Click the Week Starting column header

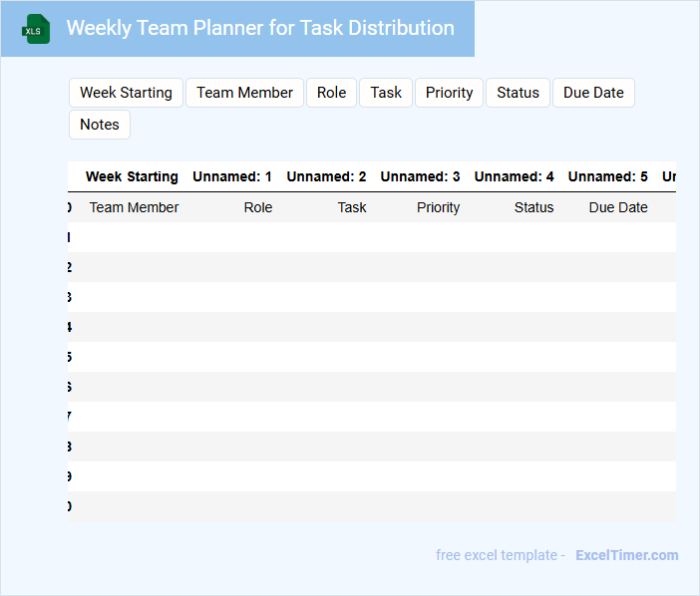click(132, 176)
